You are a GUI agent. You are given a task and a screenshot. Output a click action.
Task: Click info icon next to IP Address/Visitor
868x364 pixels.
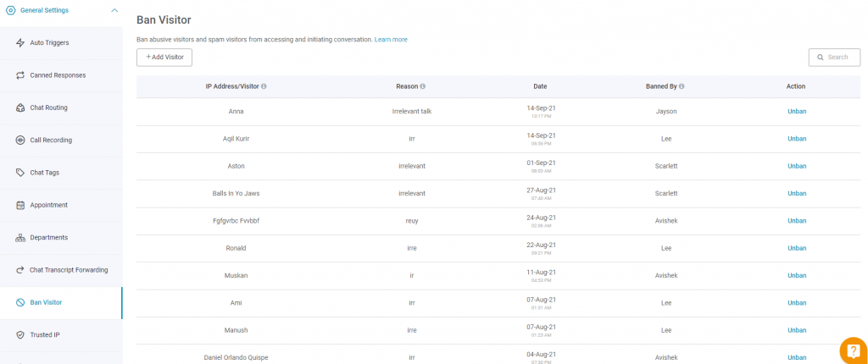click(264, 87)
